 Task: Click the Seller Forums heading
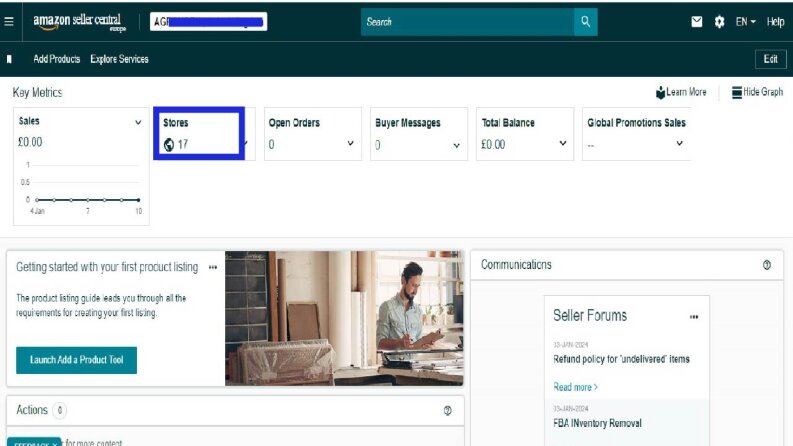click(590, 316)
